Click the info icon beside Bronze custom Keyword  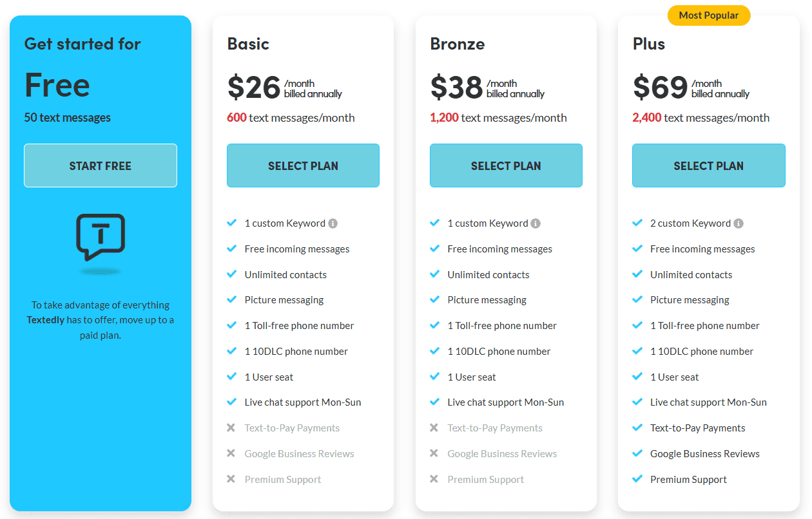point(536,223)
